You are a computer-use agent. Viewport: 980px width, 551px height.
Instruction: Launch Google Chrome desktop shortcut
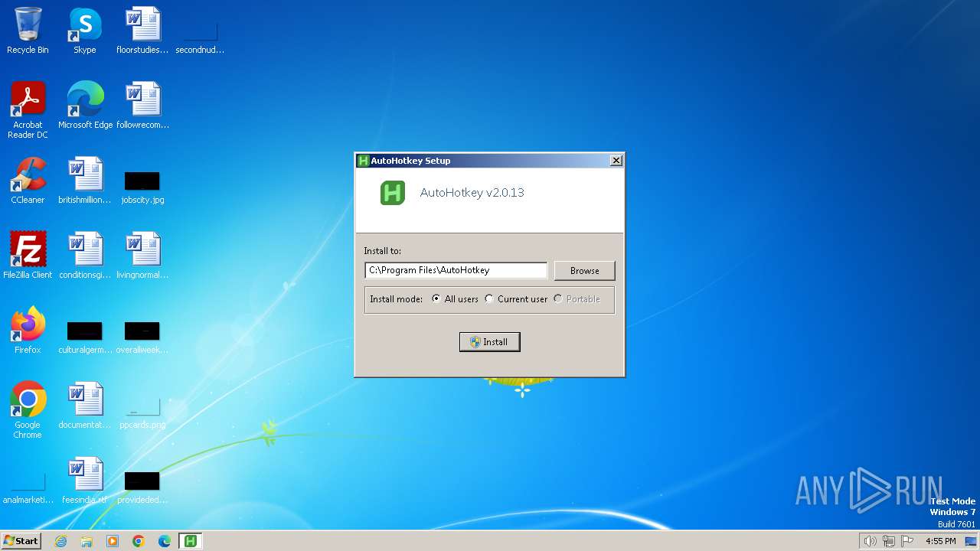point(28,410)
